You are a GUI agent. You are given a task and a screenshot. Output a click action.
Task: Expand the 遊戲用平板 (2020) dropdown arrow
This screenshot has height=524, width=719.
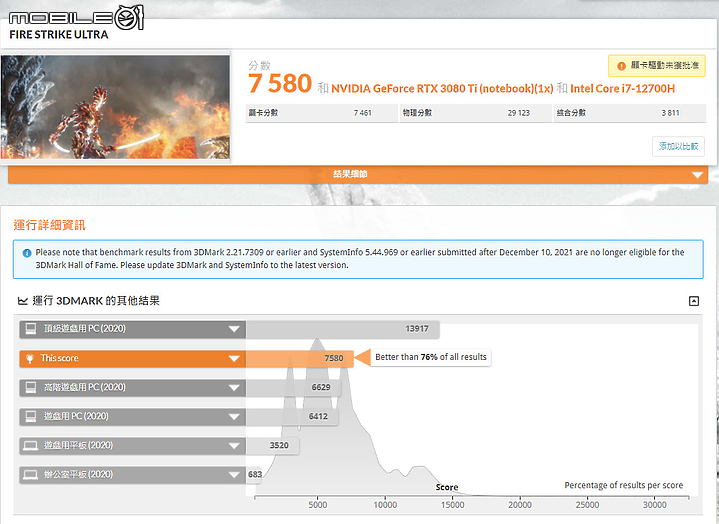pos(234,445)
